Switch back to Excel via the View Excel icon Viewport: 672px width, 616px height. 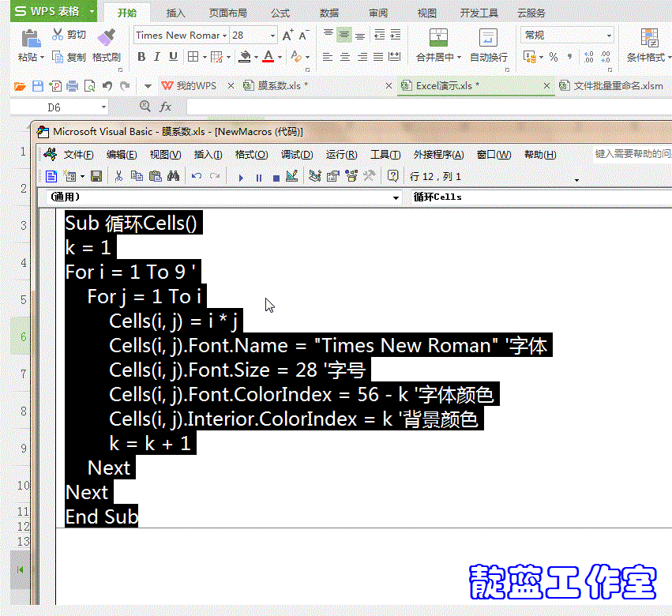53,175
